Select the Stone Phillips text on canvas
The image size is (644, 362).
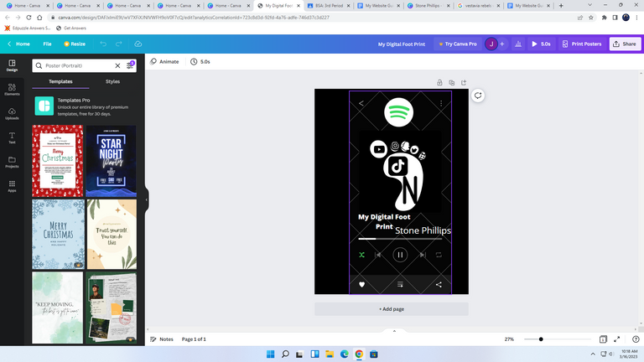tap(423, 230)
